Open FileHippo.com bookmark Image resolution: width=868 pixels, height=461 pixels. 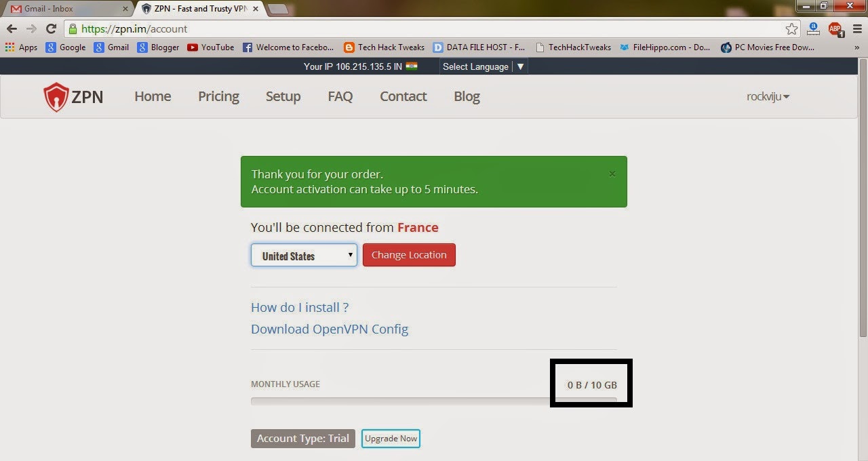665,47
